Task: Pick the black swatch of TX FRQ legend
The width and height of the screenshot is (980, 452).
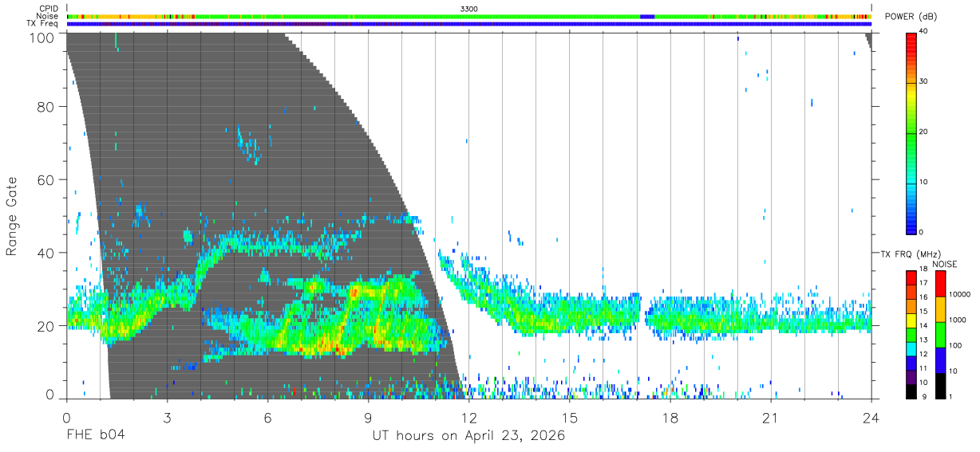Action: pyautogui.click(x=911, y=391)
